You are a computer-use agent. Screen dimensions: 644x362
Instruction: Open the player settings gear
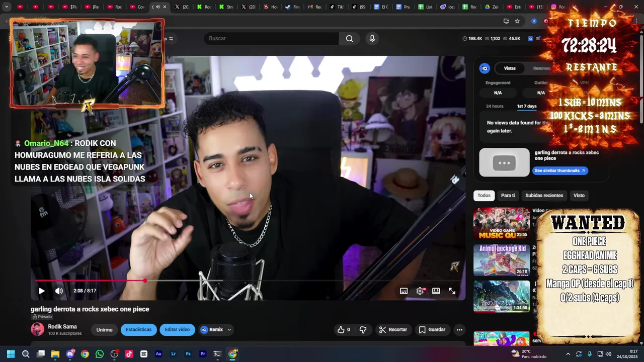pyautogui.click(x=420, y=291)
